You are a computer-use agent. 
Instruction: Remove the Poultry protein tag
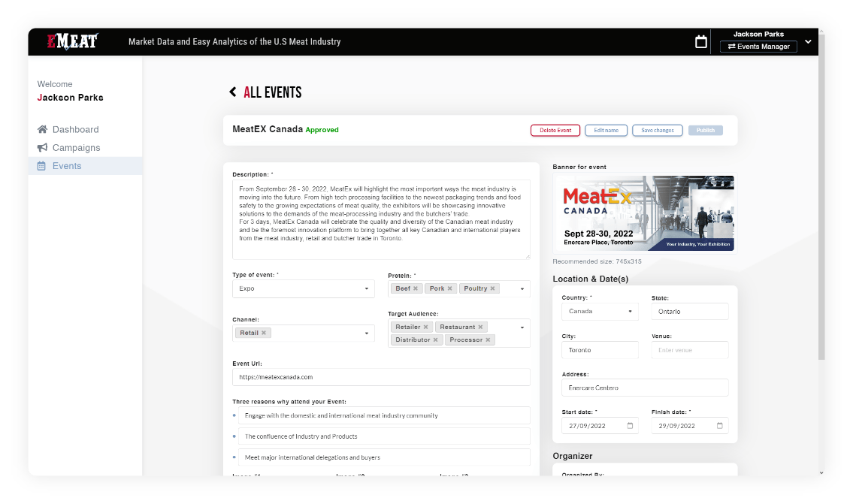(493, 288)
